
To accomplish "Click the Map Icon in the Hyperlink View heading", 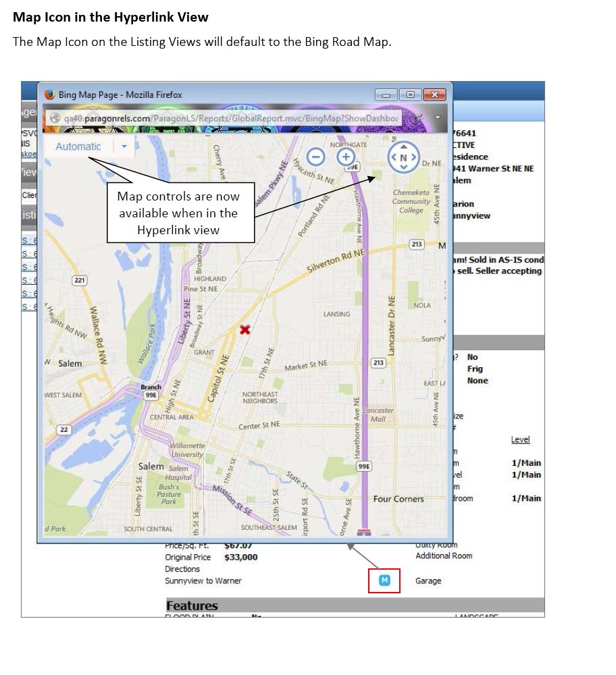I will coord(111,17).
